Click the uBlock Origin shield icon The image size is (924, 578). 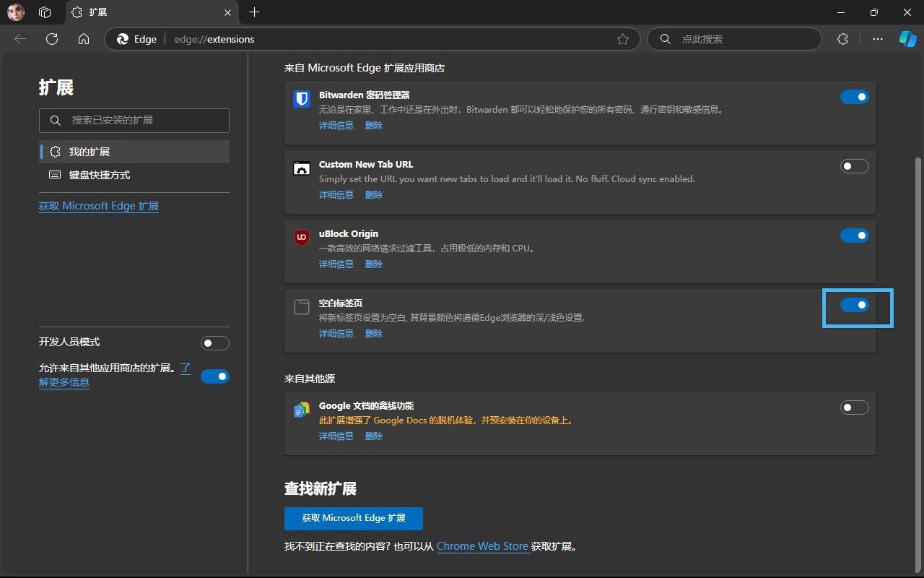302,238
